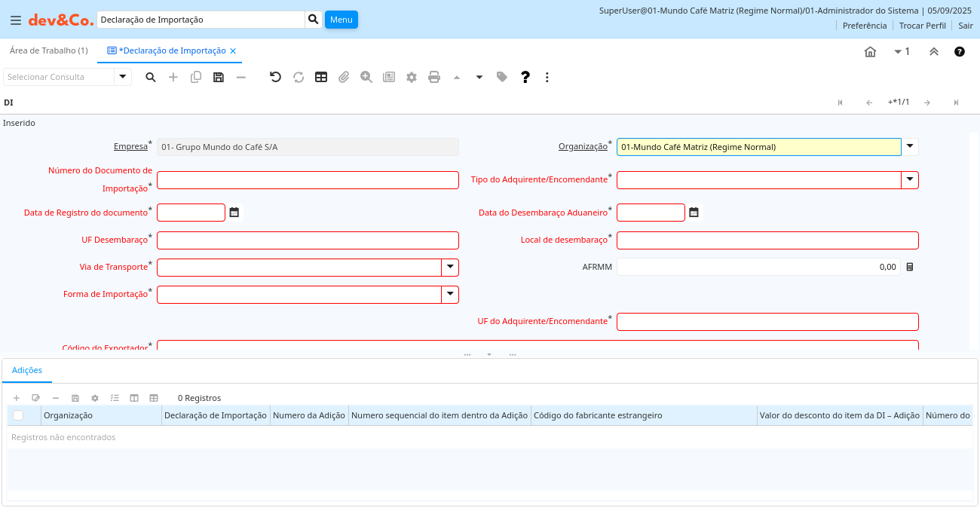Viewport: 980px width, 508px height.
Task: Click the magnifier search record icon
Action: point(151,77)
